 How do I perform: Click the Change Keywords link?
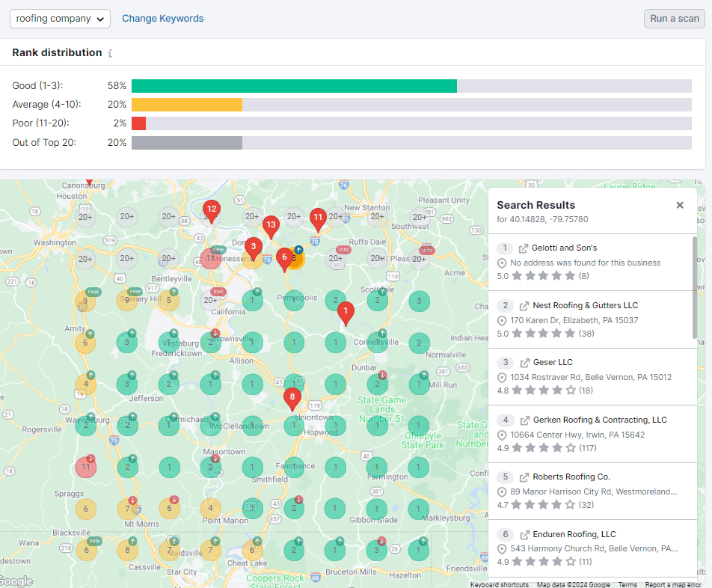[162, 19]
